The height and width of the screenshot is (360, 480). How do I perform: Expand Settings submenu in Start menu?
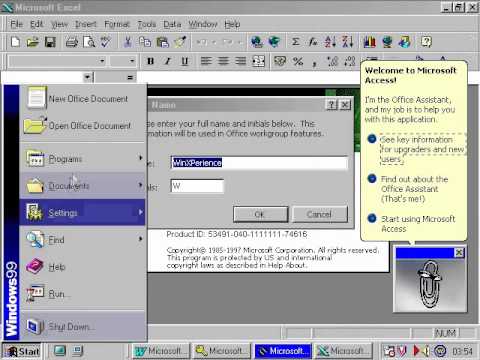tap(82, 212)
